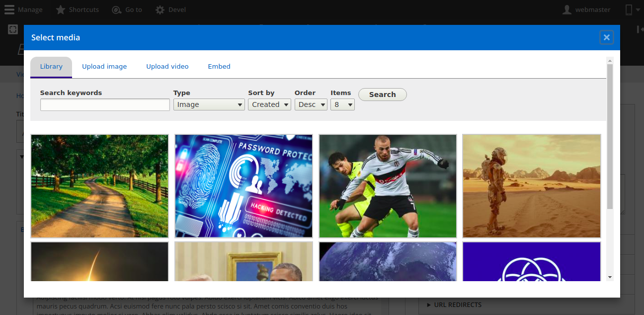Select the Earth from space image

point(388,262)
